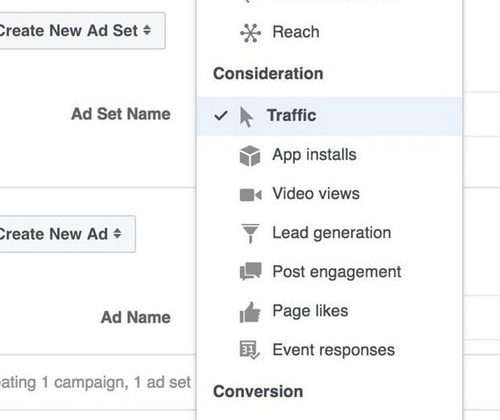
Task: Click the Reach objective star icon
Action: tap(250, 33)
